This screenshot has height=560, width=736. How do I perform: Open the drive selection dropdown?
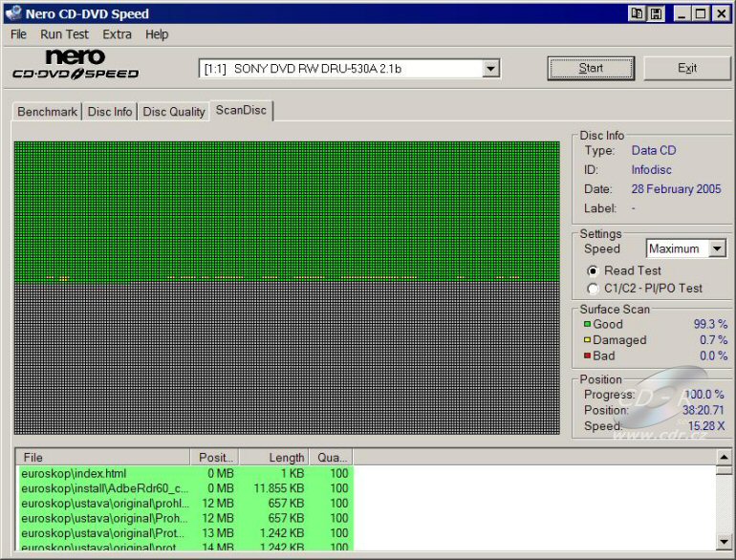[x=490, y=69]
